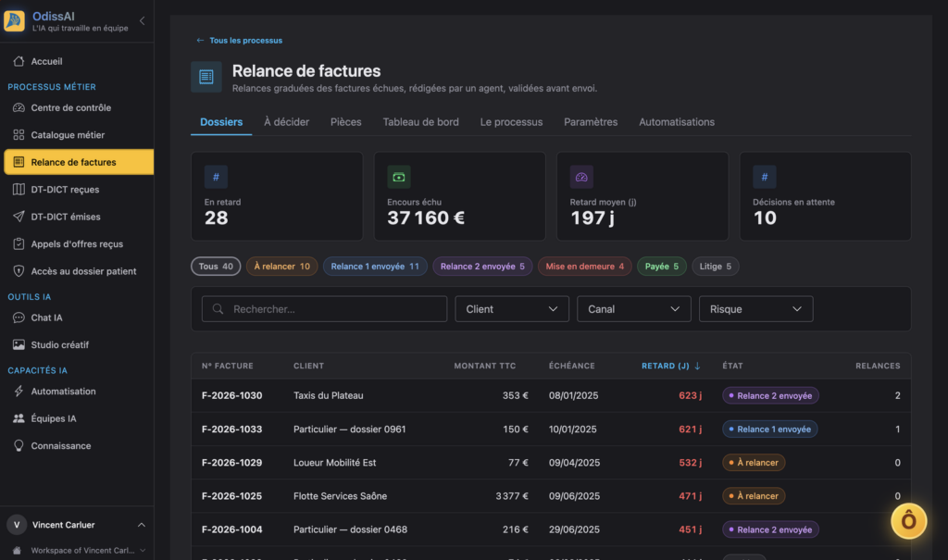Screen dimensions: 948x560
Task: Click the Chat IA bubble icon
Action: 19,317
